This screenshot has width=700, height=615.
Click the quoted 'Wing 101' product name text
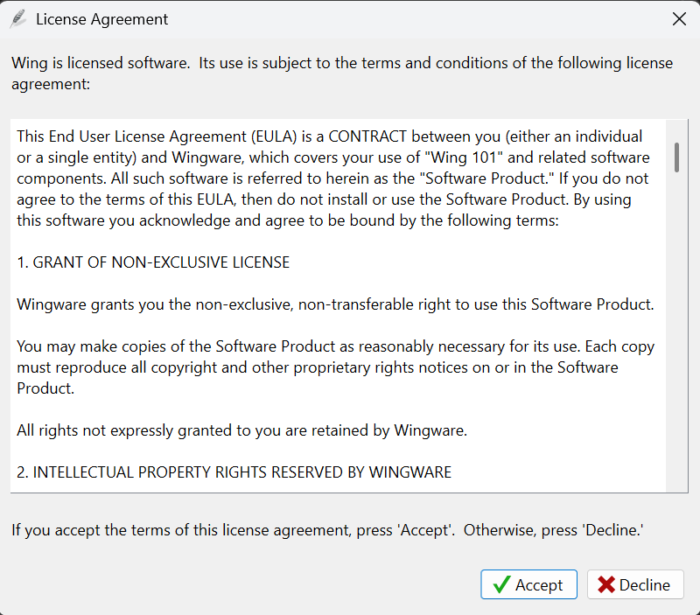click(464, 157)
